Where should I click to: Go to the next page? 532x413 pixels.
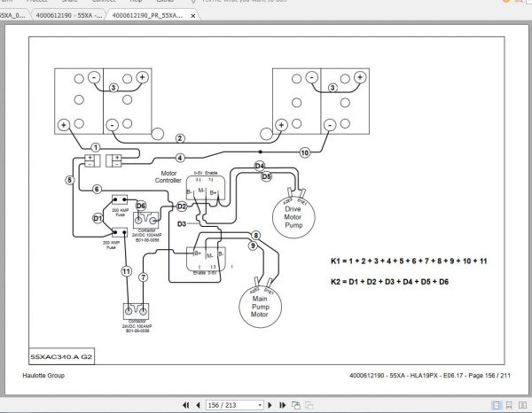(270, 405)
